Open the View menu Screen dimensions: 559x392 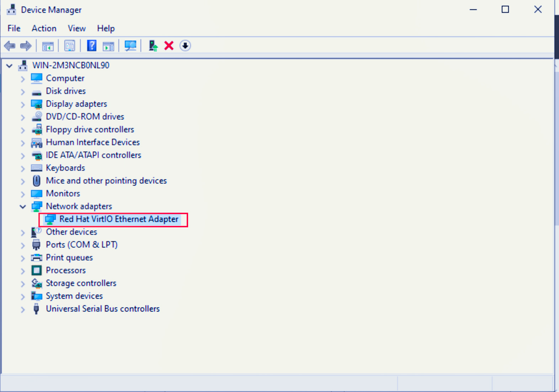click(77, 28)
